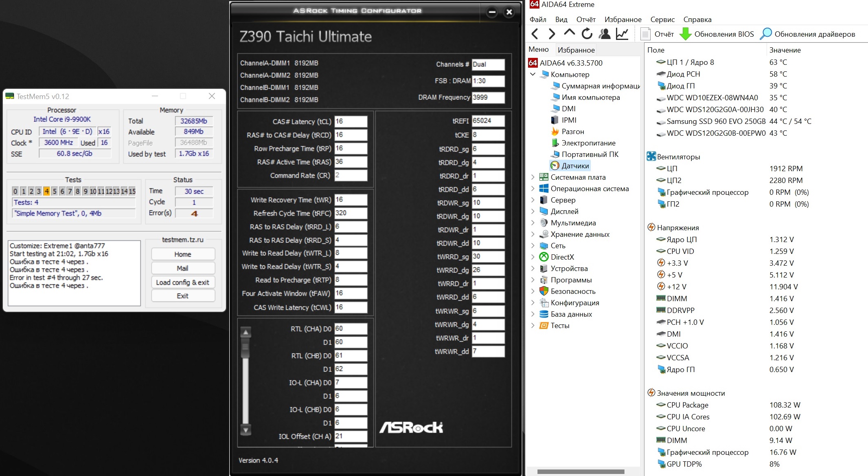Image resolution: width=868 pixels, height=476 pixels.
Task: Click the driver updates magnifier icon
Action: click(766, 34)
